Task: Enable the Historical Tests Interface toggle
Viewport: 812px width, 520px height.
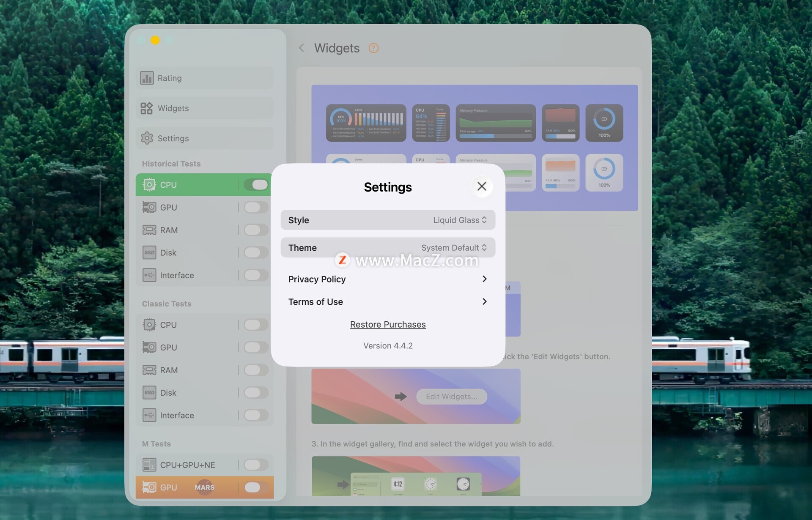Action: pyautogui.click(x=256, y=275)
